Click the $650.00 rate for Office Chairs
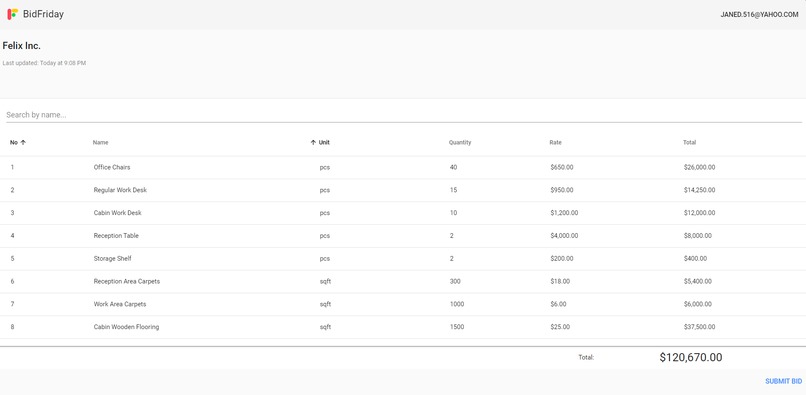Image resolution: width=806 pixels, height=395 pixels. 561,167
